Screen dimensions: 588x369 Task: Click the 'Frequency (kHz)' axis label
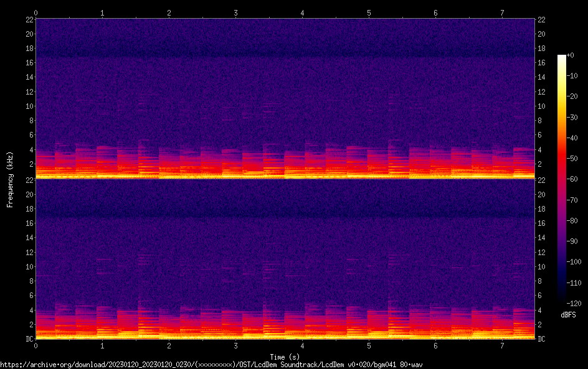pyautogui.click(x=10, y=179)
